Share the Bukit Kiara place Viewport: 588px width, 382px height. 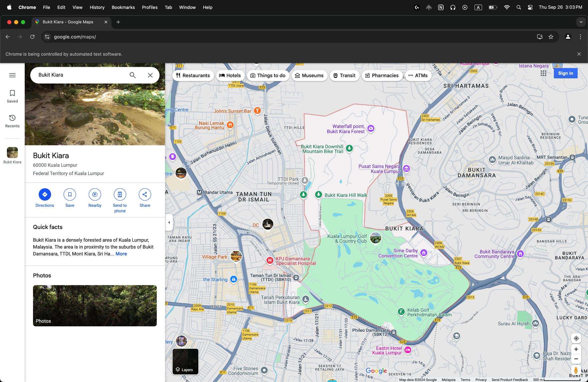click(x=145, y=198)
